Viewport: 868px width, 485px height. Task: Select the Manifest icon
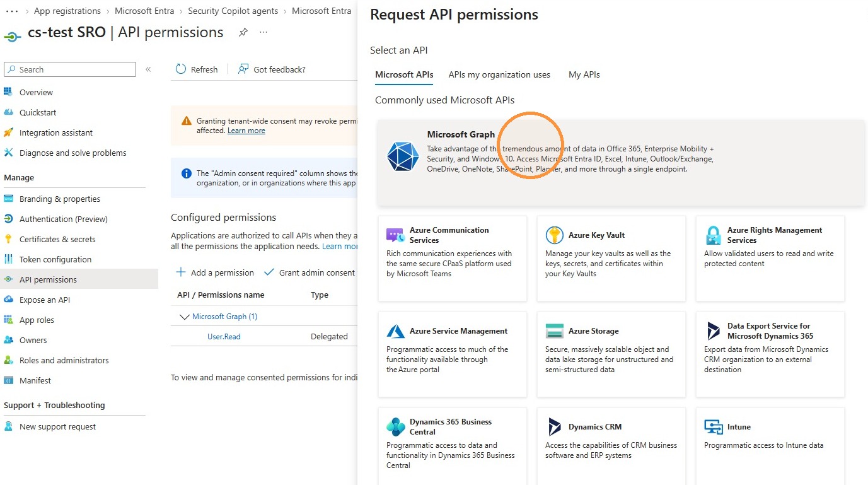(8, 380)
